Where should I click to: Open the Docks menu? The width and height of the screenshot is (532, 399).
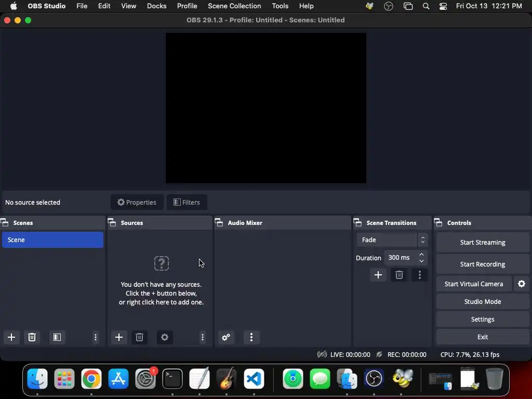tap(157, 6)
